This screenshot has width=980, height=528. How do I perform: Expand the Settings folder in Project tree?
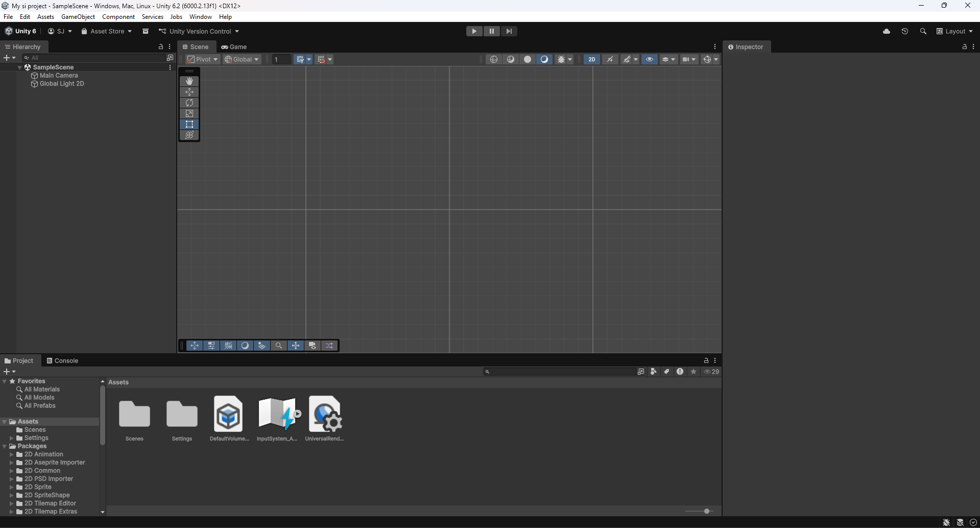[11, 438]
